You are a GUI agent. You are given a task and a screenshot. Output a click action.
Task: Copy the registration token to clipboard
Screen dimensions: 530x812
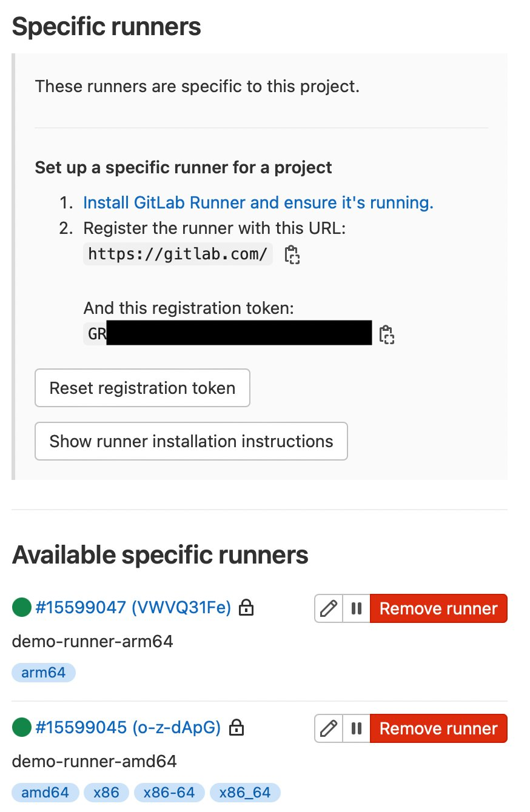(386, 334)
